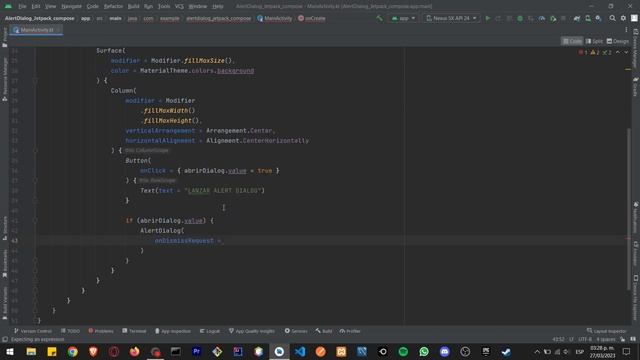
Task: Start debugging with the green bug icon
Action: (520, 18)
